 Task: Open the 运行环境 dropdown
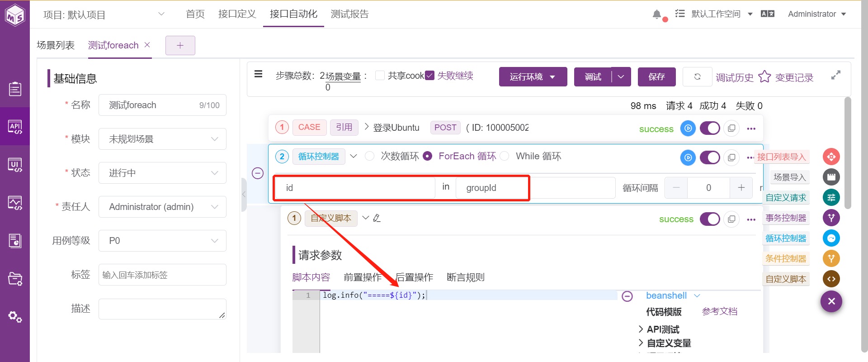(x=533, y=76)
